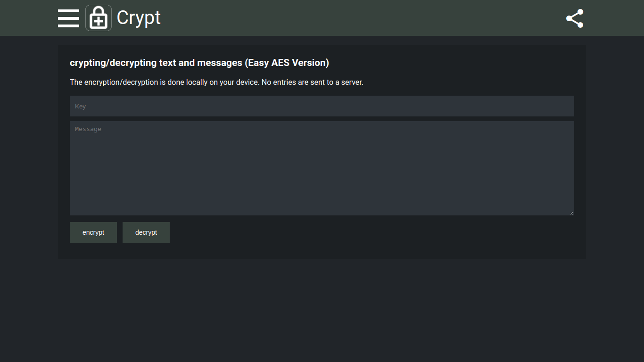
Task: Click the blank header bar space
Action: pos(358,18)
